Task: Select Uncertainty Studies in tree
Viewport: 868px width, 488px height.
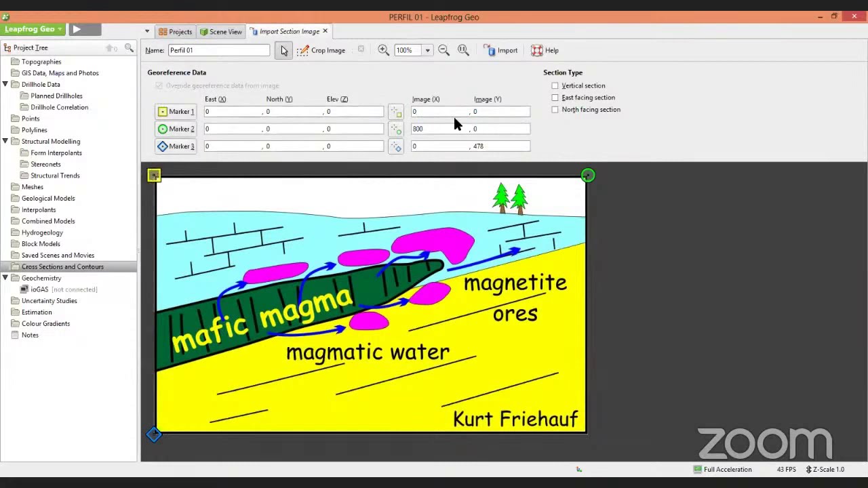Action: (49, 301)
